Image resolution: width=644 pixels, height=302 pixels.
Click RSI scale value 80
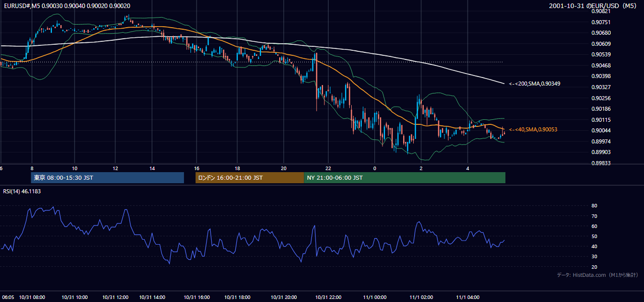coord(595,206)
